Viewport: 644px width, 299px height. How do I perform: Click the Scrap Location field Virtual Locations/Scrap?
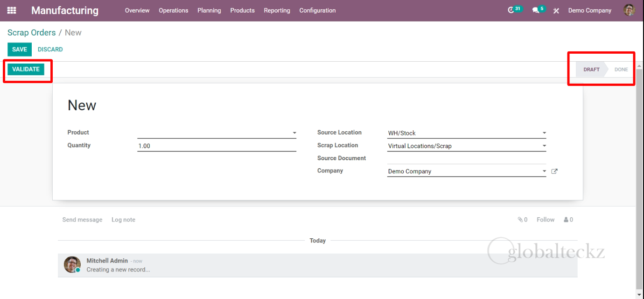point(467,146)
